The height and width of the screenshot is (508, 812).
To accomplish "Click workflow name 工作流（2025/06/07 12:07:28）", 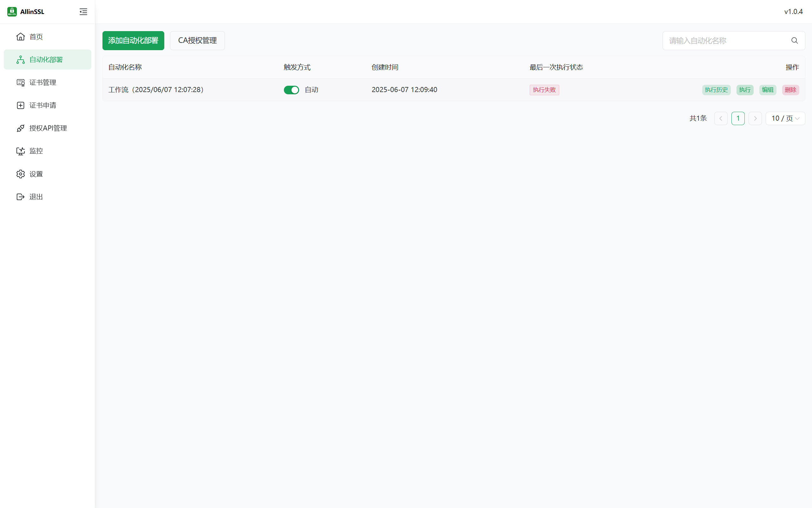I will (x=157, y=90).
